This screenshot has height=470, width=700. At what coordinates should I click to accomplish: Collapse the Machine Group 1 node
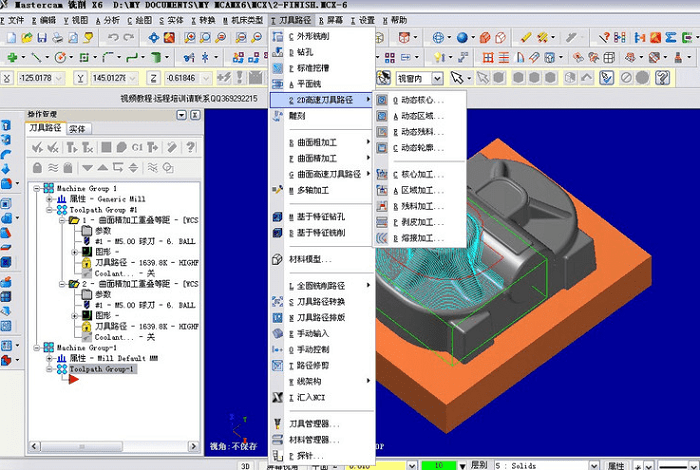pos(37,188)
